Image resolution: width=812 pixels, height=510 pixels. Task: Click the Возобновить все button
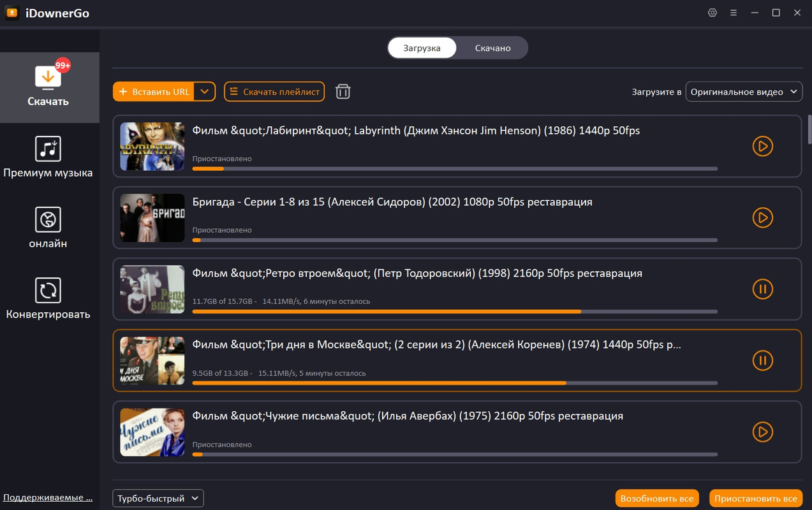click(657, 499)
